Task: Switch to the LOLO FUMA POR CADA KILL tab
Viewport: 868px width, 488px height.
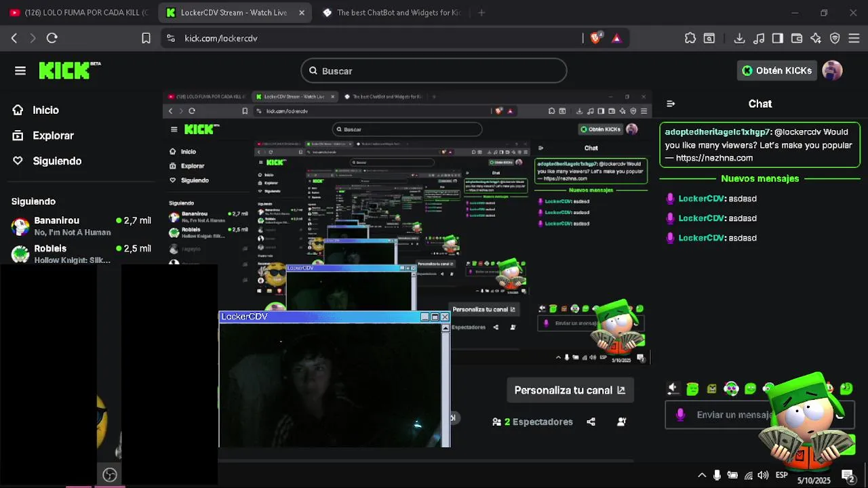Action: pos(79,13)
